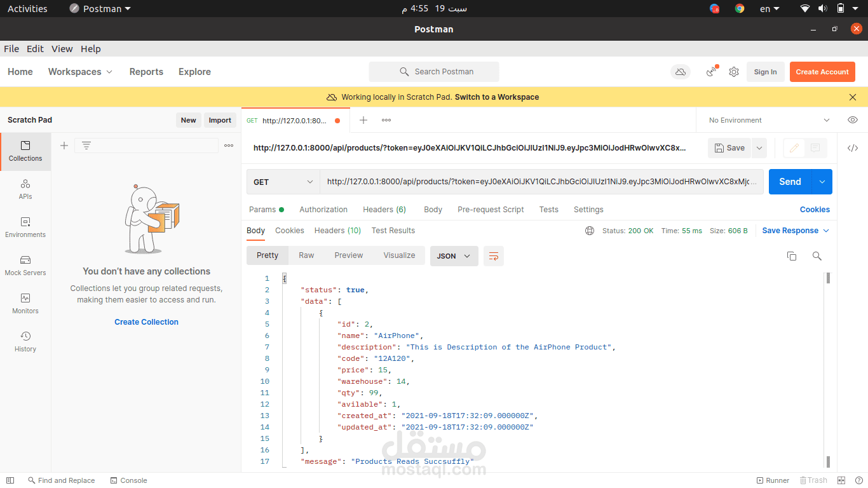Click the Import button
The image size is (868, 488).
tap(220, 120)
